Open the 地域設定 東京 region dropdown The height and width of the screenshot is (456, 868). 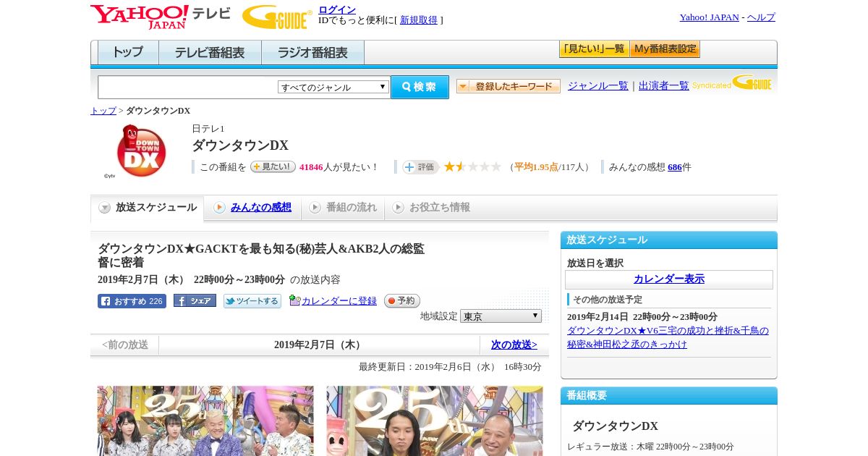point(501,316)
